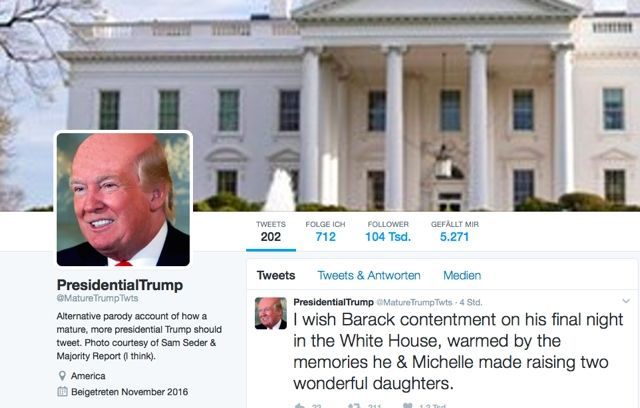
Task: View the 104 Tsd. Follower list
Action: coord(388,232)
